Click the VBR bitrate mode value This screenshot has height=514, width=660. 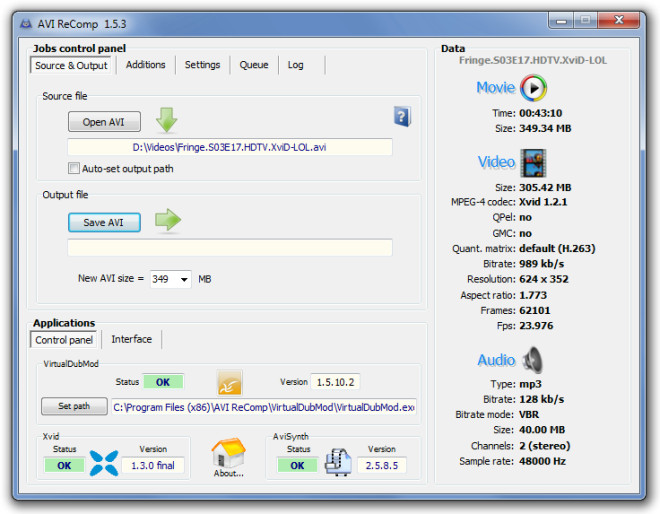[529, 415]
